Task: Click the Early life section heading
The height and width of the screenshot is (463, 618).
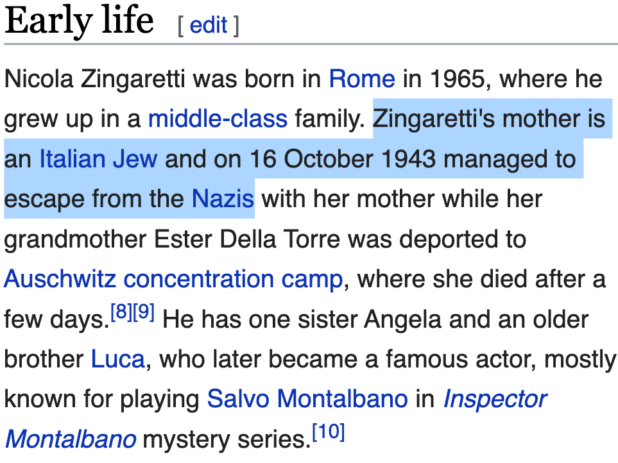Action: point(80,21)
